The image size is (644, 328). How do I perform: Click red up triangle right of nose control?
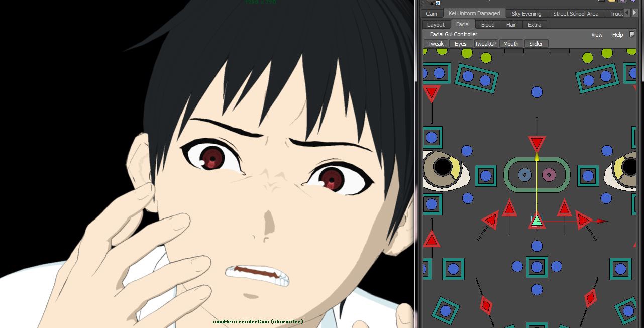pos(564,208)
